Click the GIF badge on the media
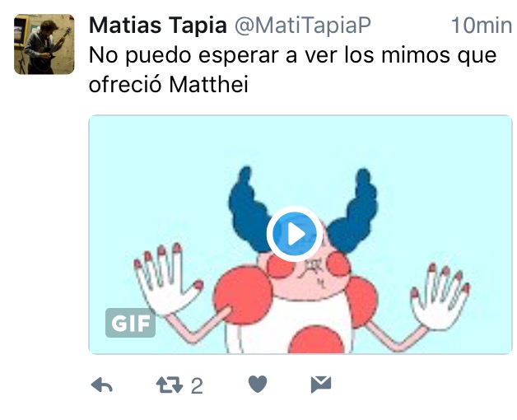 [131, 323]
